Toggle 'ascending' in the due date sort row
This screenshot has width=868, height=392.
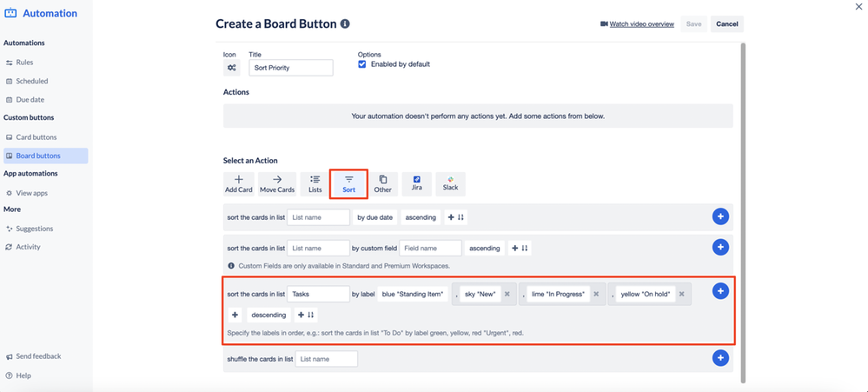tap(421, 217)
